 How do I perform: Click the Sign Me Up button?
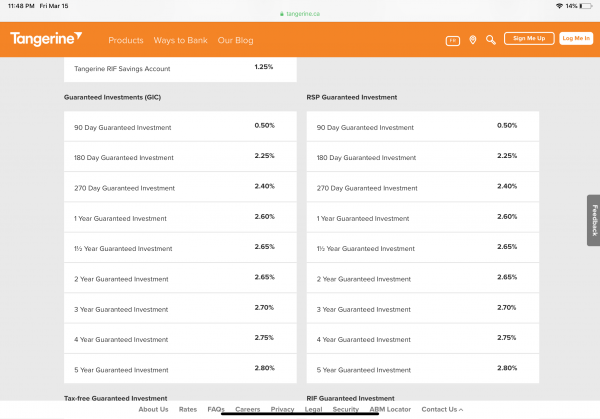coord(527,38)
